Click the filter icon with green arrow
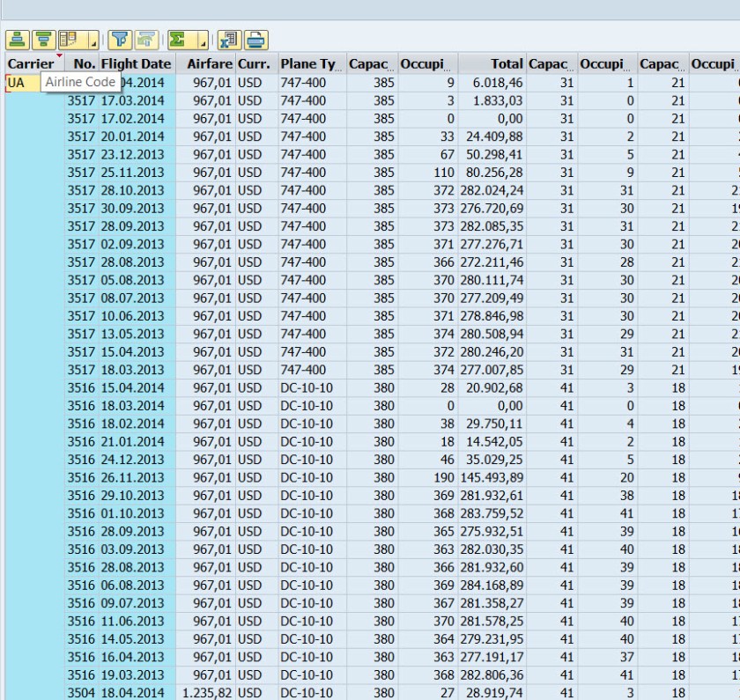The height and width of the screenshot is (700, 740). (146, 40)
